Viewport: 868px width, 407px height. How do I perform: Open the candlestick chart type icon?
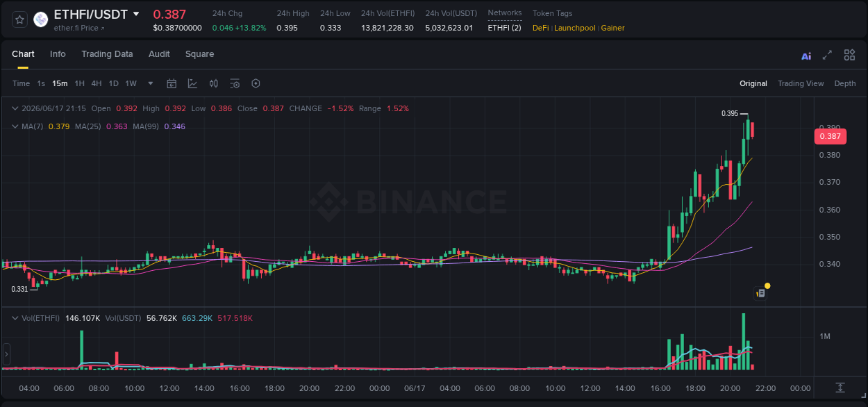(x=214, y=83)
